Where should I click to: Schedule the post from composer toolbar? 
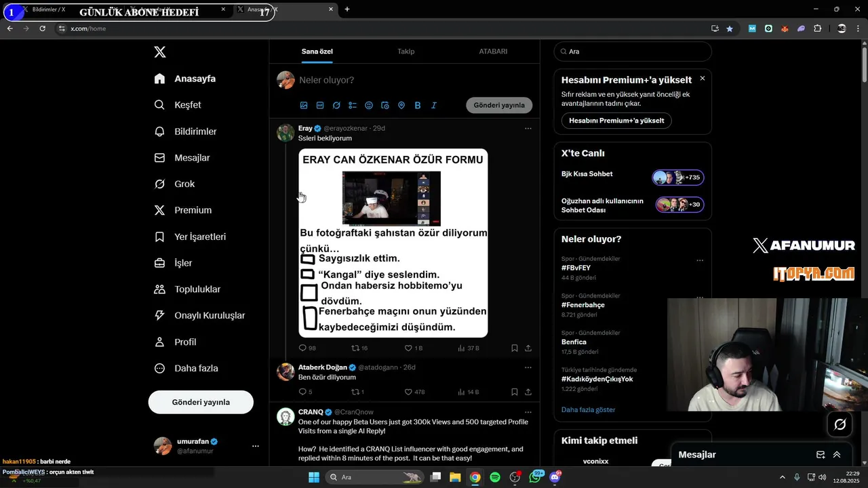pyautogui.click(x=385, y=106)
